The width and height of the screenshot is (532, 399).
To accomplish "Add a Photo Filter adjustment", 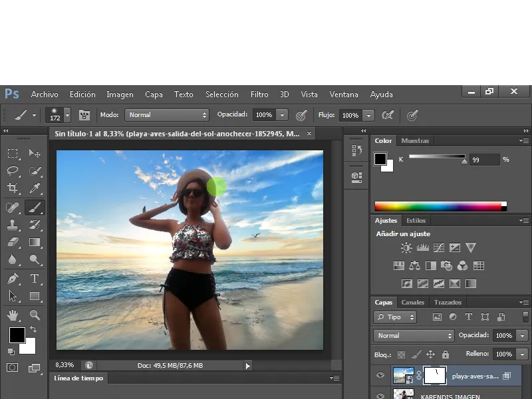I will [x=446, y=265].
